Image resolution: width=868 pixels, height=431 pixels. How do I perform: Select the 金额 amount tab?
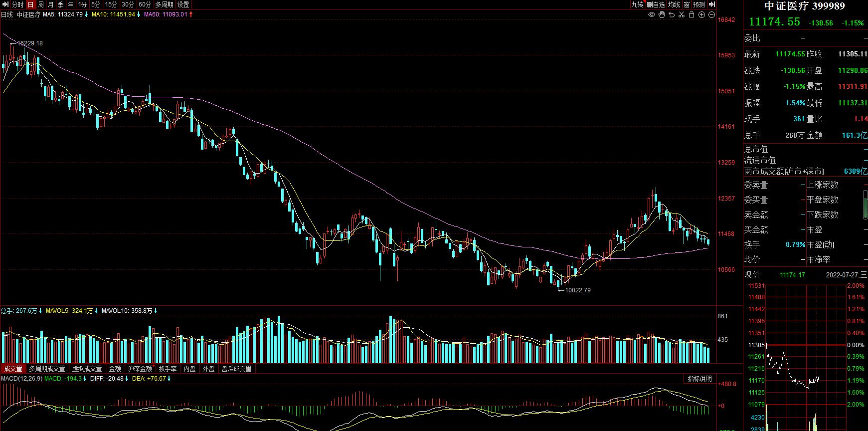[x=115, y=369]
